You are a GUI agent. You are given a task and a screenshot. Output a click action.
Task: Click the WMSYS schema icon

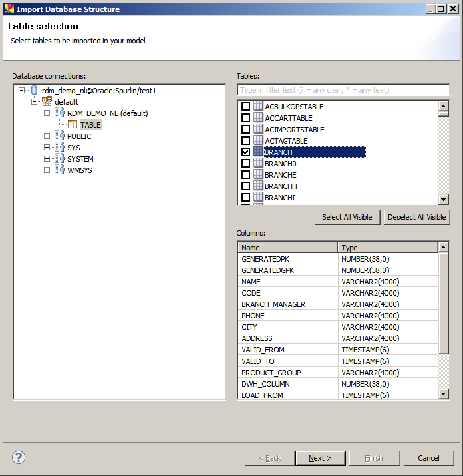point(59,170)
